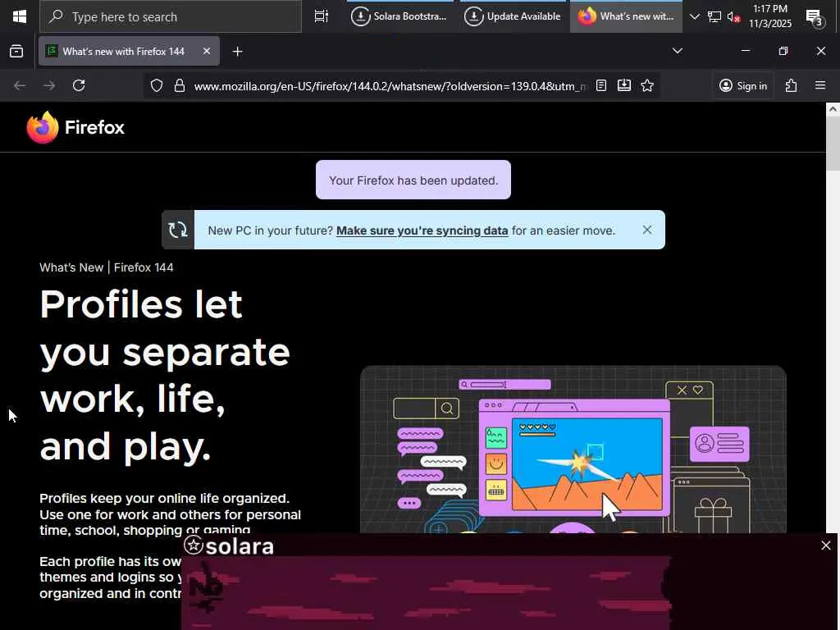Click the sync arrows icon in the banner
This screenshot has width=840, height=630.
tap(178, 230)
